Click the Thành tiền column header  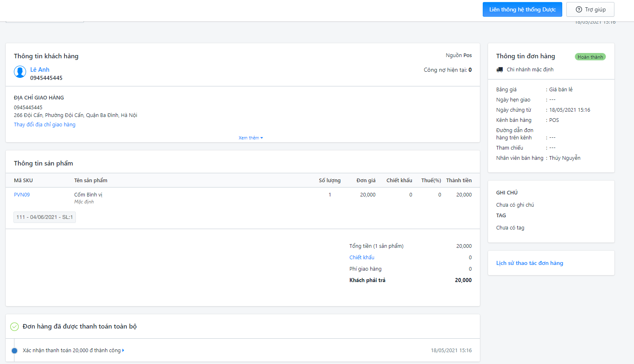coord(459,181)
